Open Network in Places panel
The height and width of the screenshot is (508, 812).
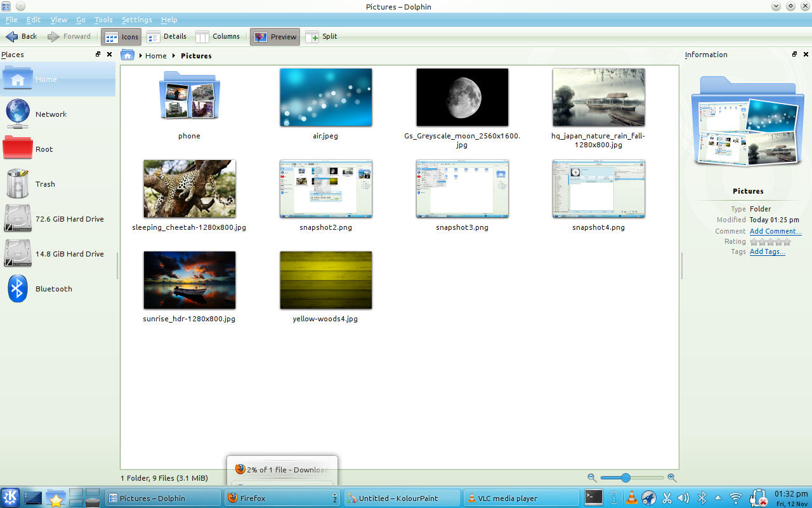click(x=58, y=114)
